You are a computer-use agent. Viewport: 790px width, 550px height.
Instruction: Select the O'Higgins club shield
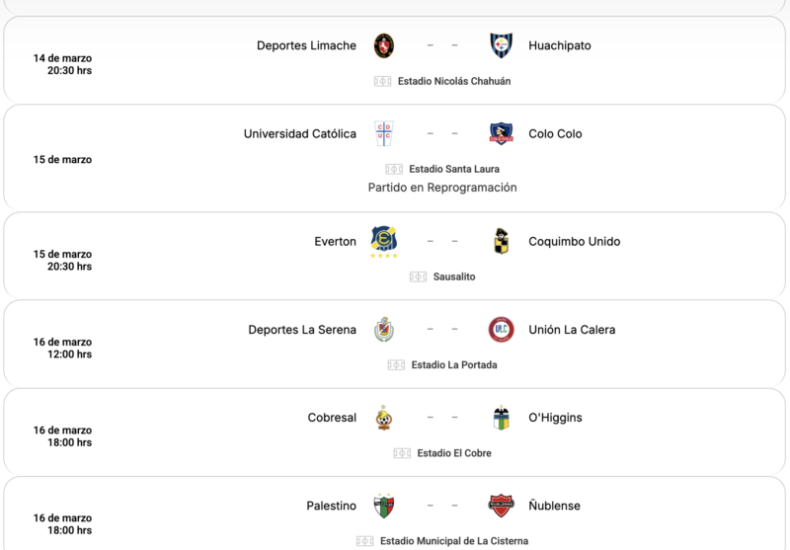point(501,418)
